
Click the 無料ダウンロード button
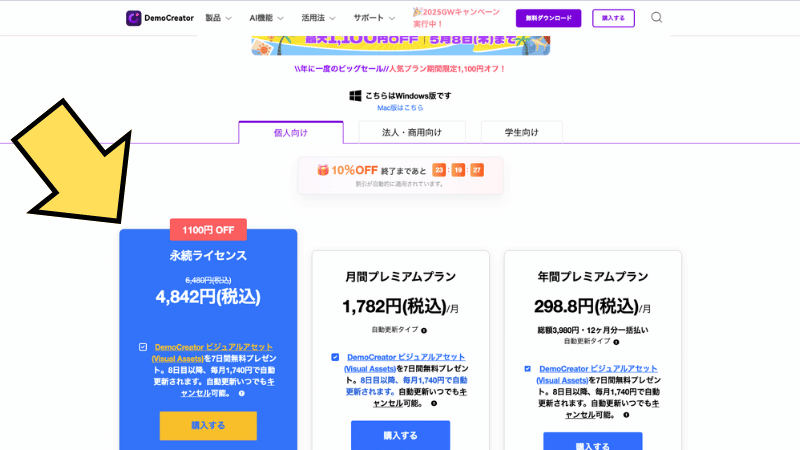(548, 18)
